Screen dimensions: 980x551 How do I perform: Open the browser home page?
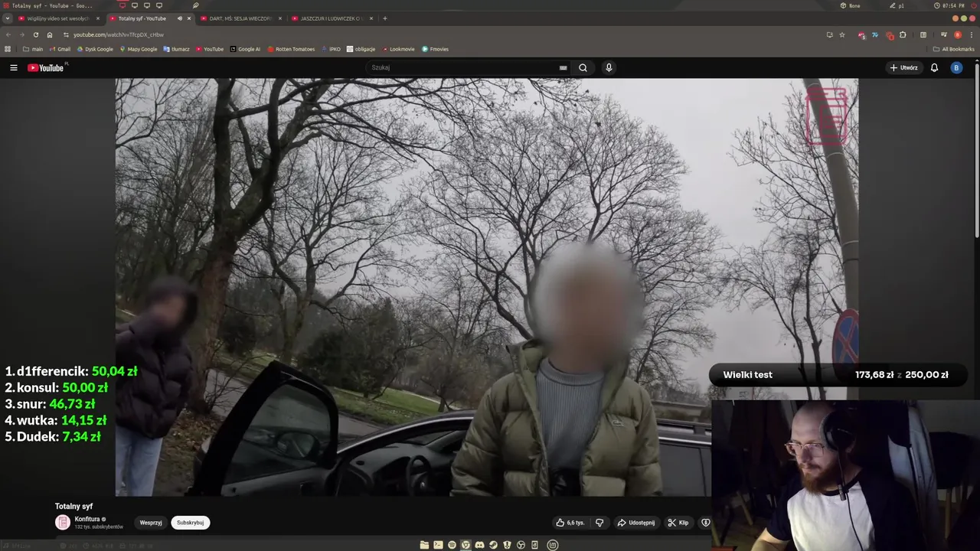50,34
